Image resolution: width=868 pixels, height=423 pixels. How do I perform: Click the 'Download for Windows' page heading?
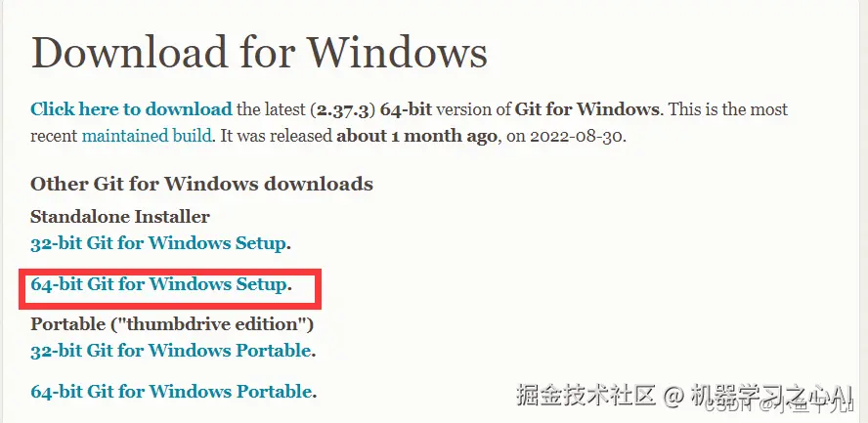tap(259, 52)
